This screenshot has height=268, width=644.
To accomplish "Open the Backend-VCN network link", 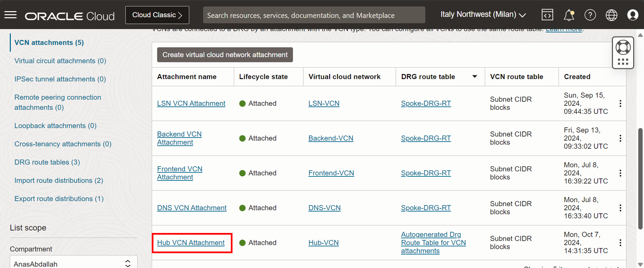I will [x=331, y=138].
